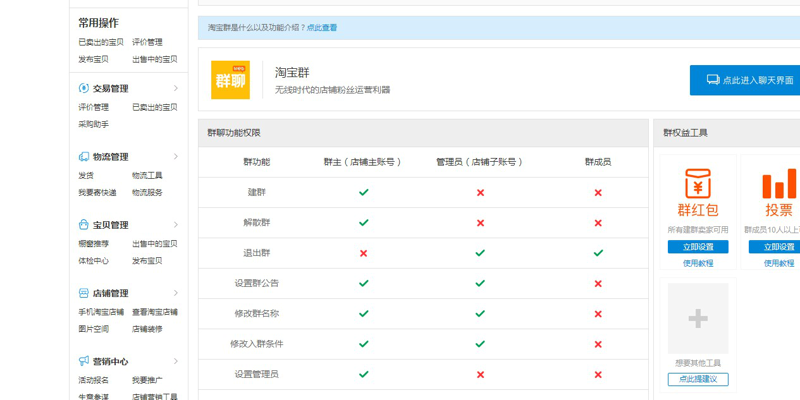Expand the 交易管理 chevron
800x400 pixels.
tap(176, 88)
